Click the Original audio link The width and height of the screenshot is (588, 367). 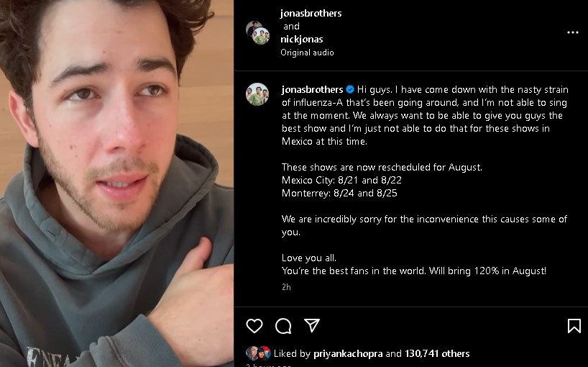(307, 53)
